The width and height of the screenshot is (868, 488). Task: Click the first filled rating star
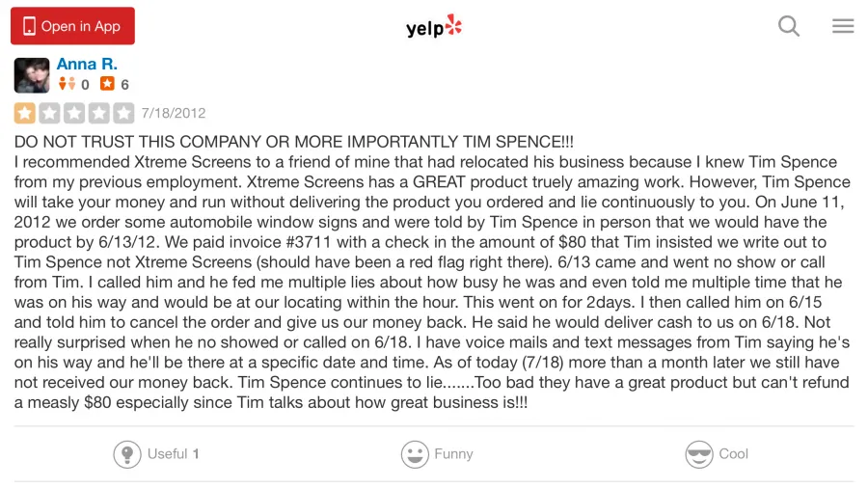click(24, 114)
